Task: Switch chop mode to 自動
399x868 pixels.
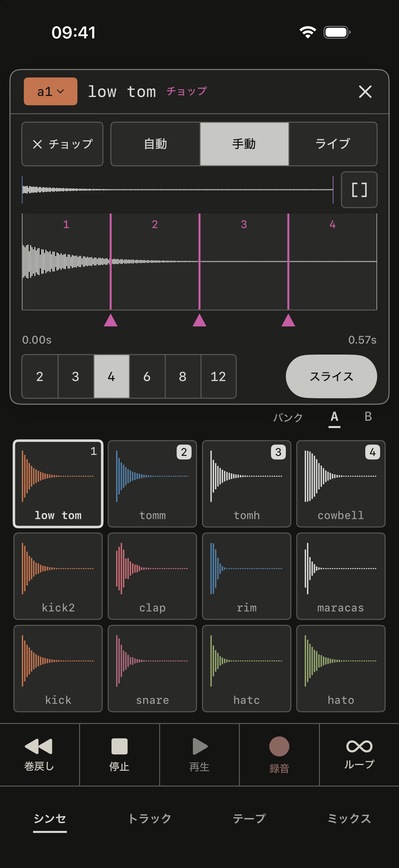Action: [155, 144]
